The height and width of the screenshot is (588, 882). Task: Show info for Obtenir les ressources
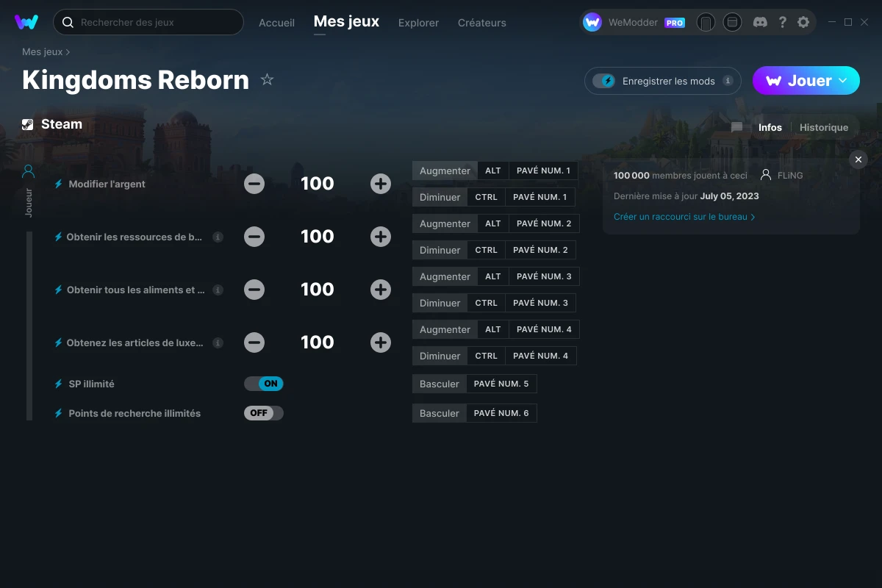[x=218, y=237]
